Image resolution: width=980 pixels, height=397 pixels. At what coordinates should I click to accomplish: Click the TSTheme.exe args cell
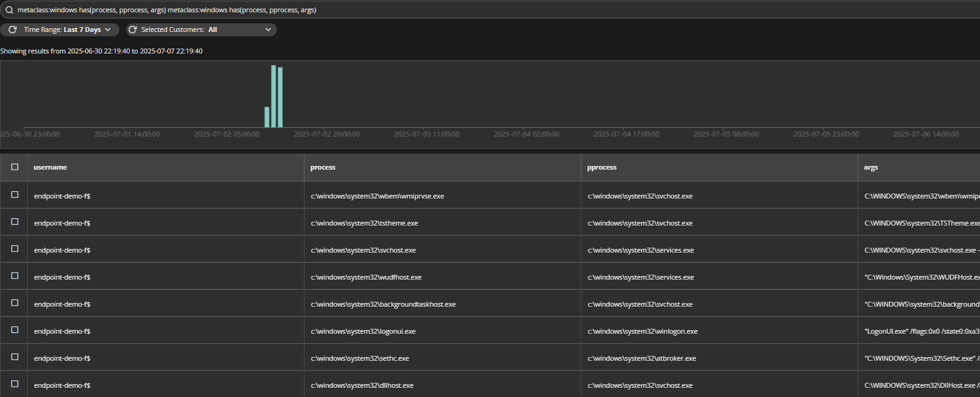[x=919, y=223]
